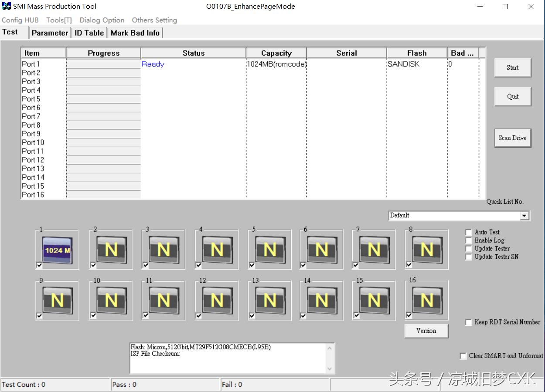The image size is (545, 392).
Task: Open the Quick List No. Default dropdown
Action: coord(525,216)
